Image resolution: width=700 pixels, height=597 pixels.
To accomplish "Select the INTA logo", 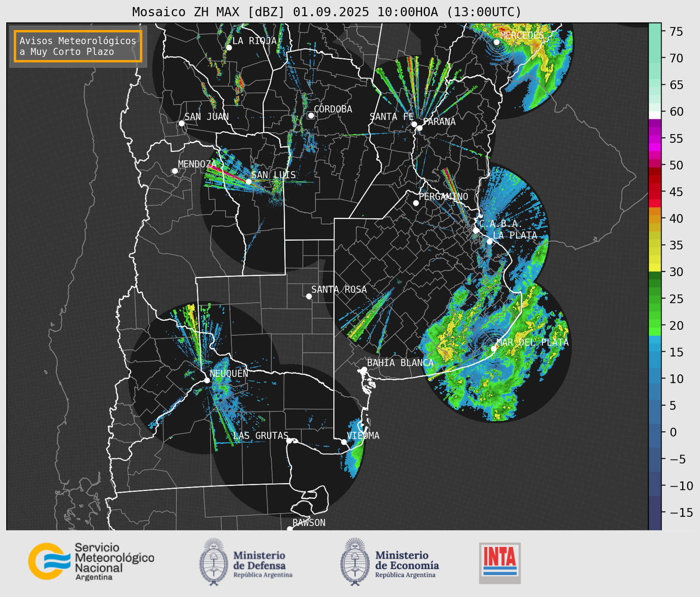I will [500, 563].
